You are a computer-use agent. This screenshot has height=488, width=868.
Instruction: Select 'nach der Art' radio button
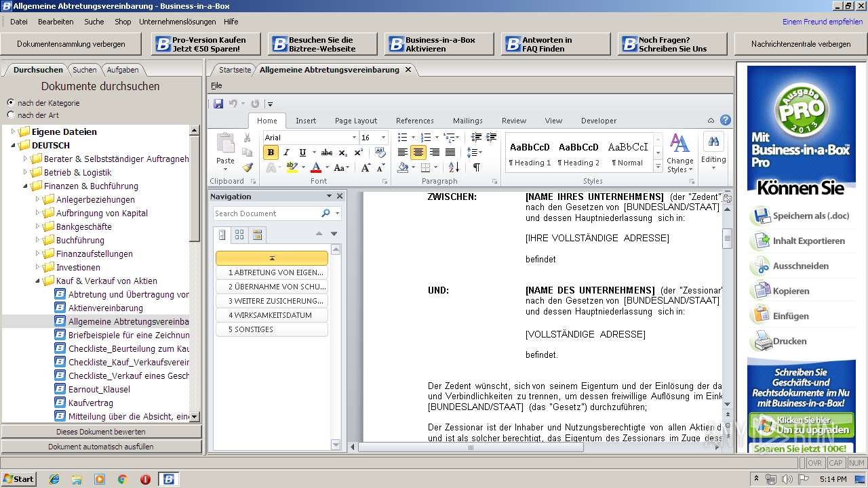pos(10,115)
